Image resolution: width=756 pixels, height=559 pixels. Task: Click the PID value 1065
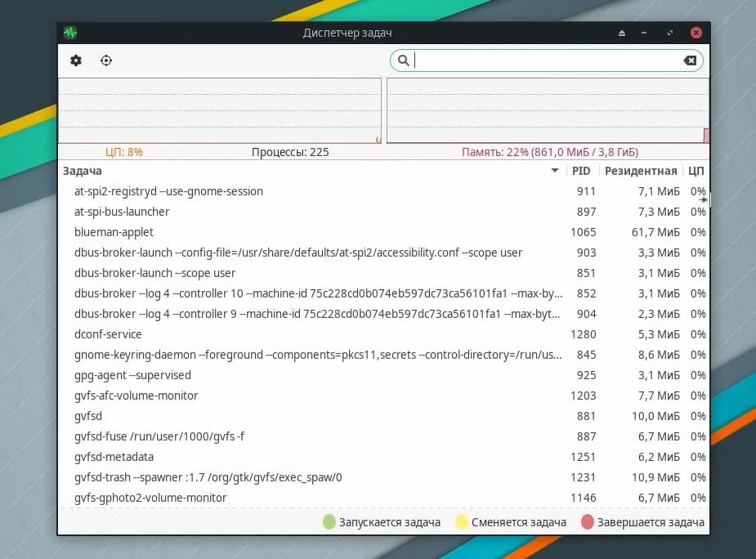tap(584, 232)
